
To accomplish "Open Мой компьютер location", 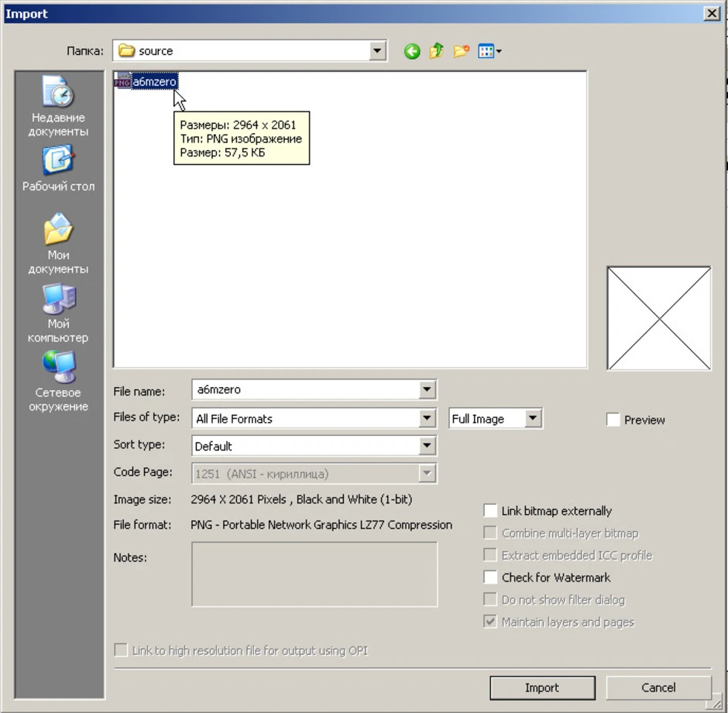I will 59,313.
